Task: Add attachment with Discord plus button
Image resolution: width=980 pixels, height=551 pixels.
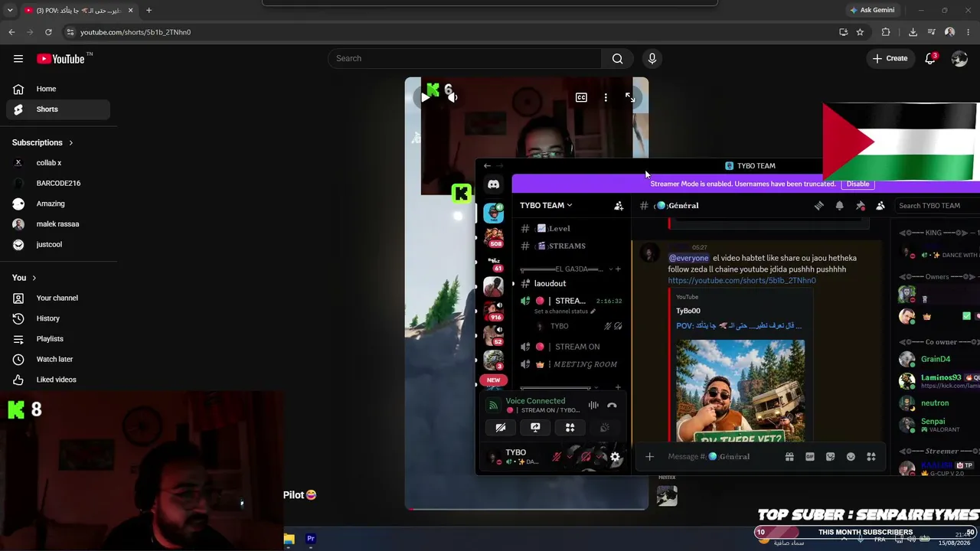Action: click(649, 457)
